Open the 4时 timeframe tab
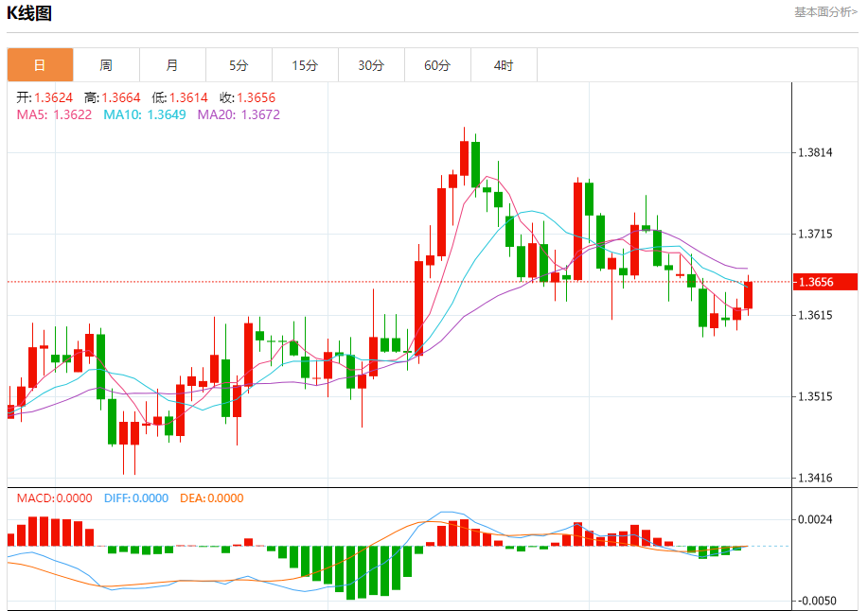 coord(504,65)
